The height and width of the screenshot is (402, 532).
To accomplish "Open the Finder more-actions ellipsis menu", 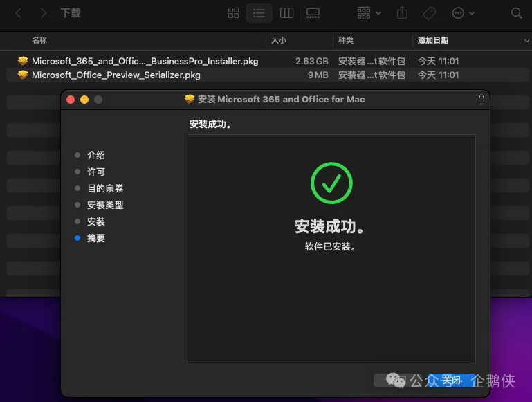I will point(463,13).
